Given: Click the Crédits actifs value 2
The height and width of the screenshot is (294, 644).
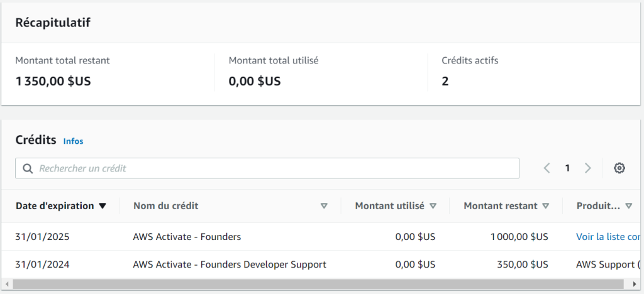Looking at the screenshot, I should coord(445,81).
